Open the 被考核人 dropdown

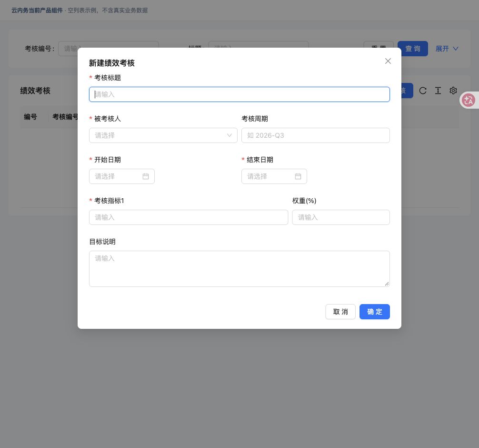(x=163, y=135)
